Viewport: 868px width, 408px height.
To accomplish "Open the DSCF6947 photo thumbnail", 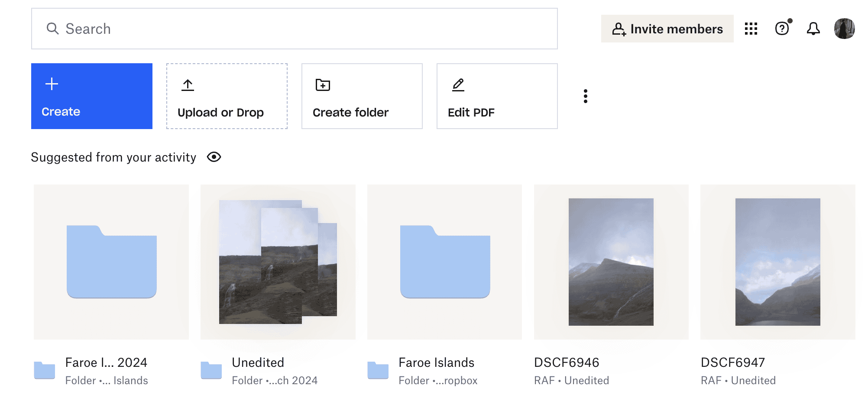I will click(x=777, y=262).
